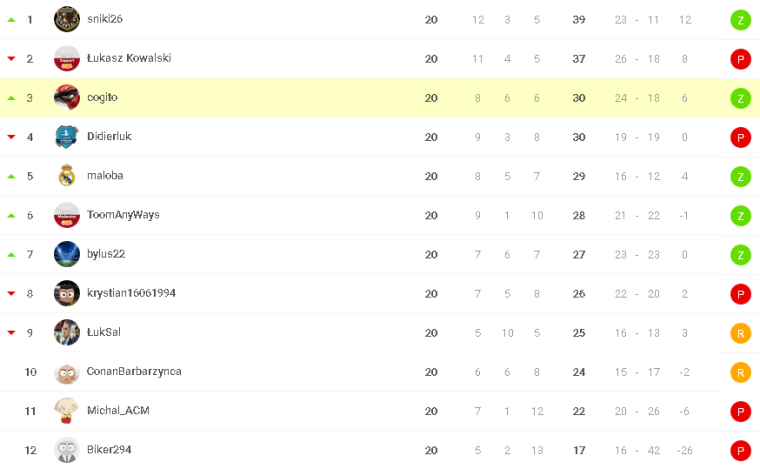Click cogito's red avatar icon
The image size is (760, 469).
coord(67,97)
